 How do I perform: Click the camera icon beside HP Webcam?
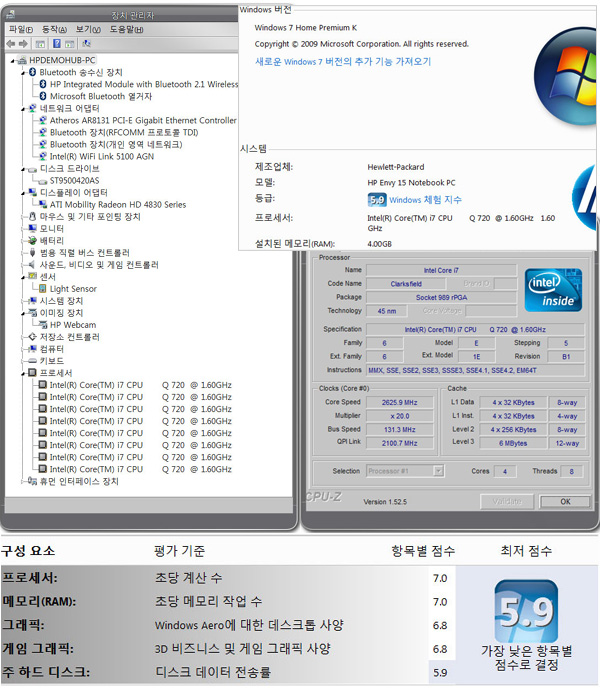(43, 325)
